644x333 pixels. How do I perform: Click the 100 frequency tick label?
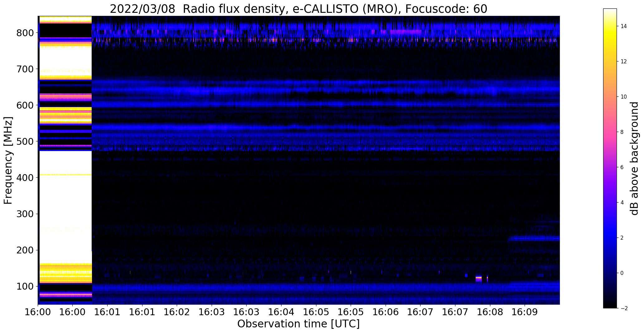click(25, 286)
